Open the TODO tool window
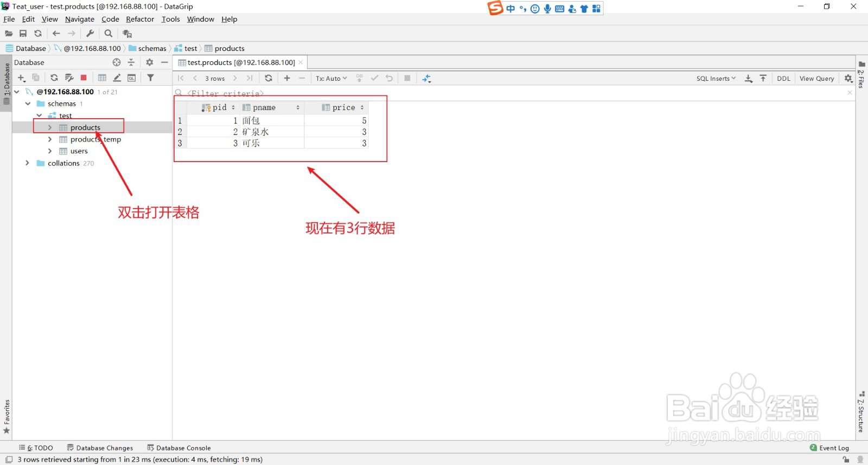Image resolution: width=868 pixels, height=465 pixels. [x=36, y=448]
